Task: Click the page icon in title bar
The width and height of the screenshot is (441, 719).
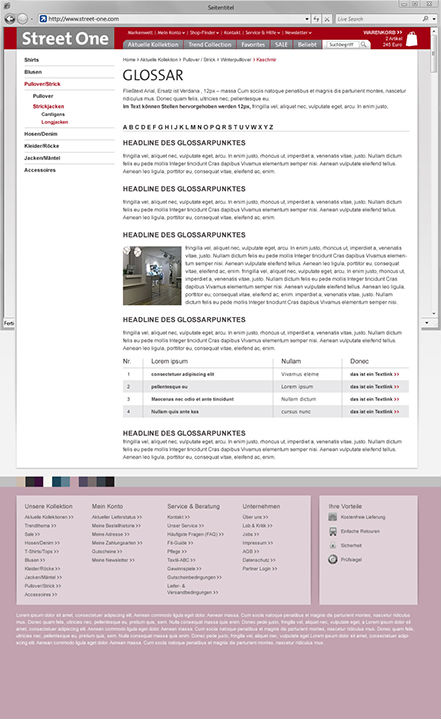Action: tap(6, 6)
